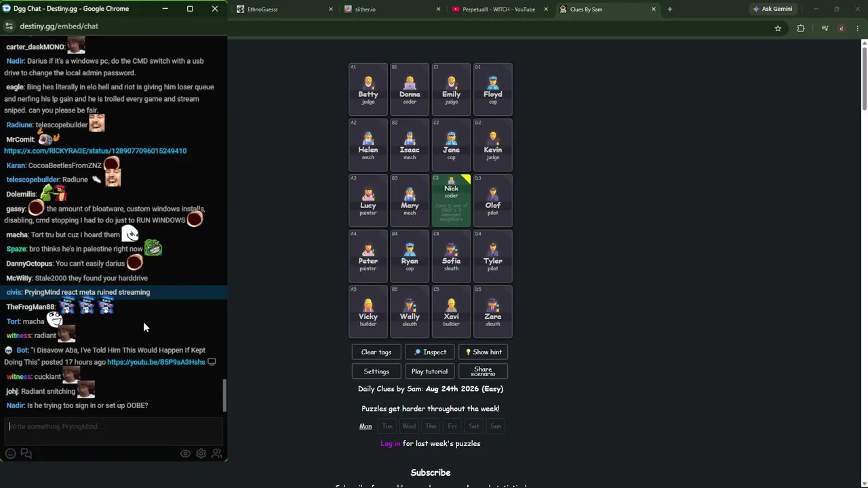Click the Inspect button
Viewport: 868px width, 488px height.
[430, 352]
